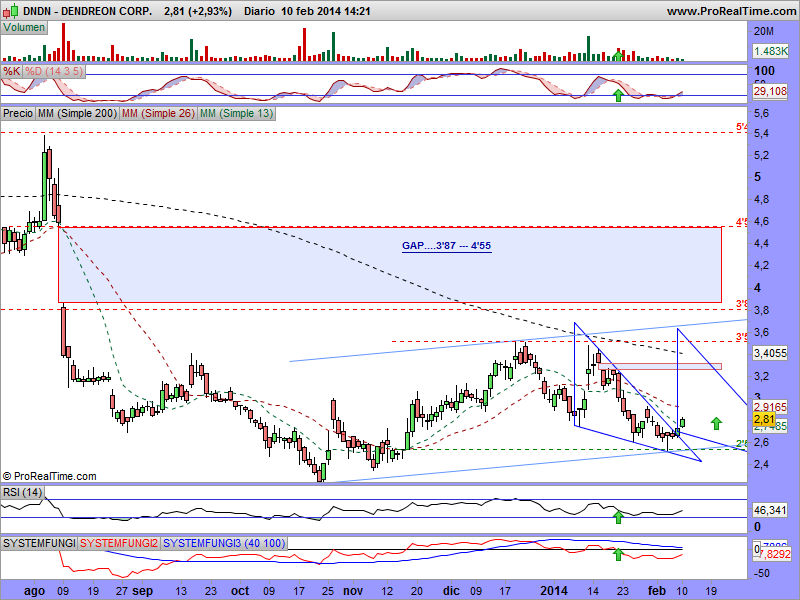Image resolution: width=800 pixels, height=600 pixels.
Task: Click the 4,2 price axis label
Action: click(761, 265)
